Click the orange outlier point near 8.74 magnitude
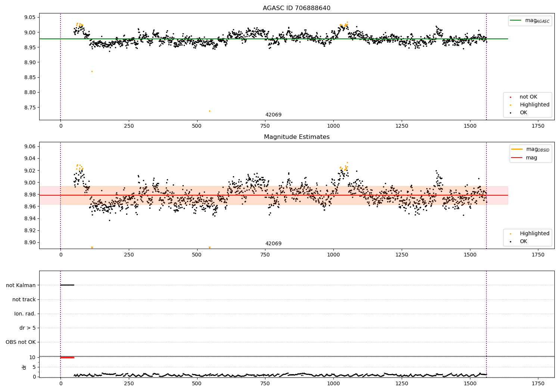Screen dimensions: 560x392 [209, 111]
